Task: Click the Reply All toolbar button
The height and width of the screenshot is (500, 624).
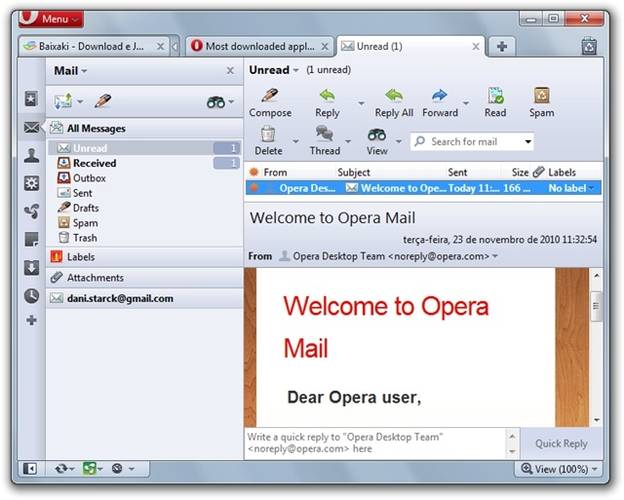Action: coord(394,103)
